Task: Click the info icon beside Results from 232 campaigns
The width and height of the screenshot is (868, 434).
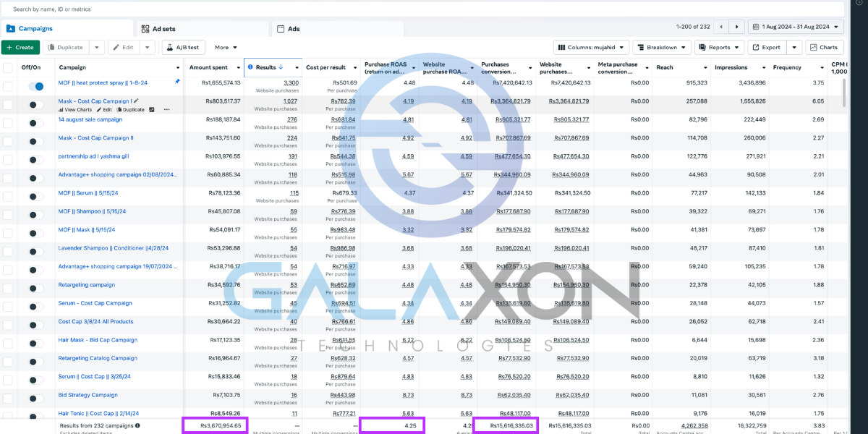Action: [137, 426]
